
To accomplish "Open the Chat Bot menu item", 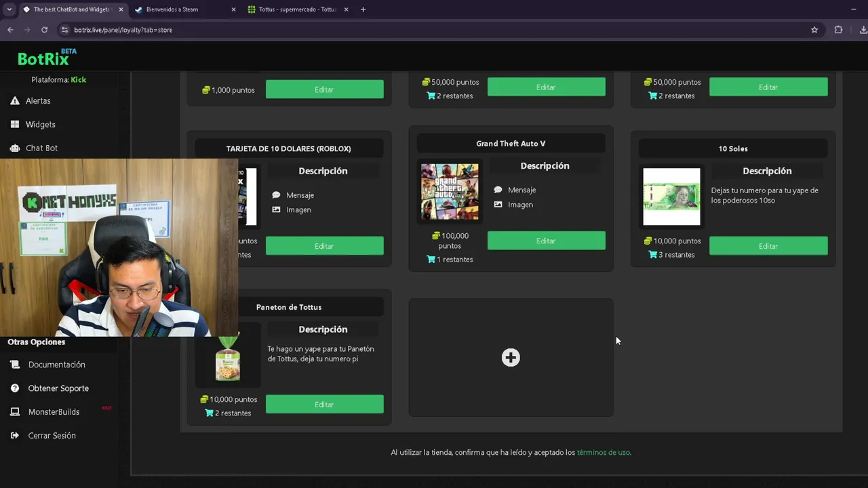I will click(41, 148).
